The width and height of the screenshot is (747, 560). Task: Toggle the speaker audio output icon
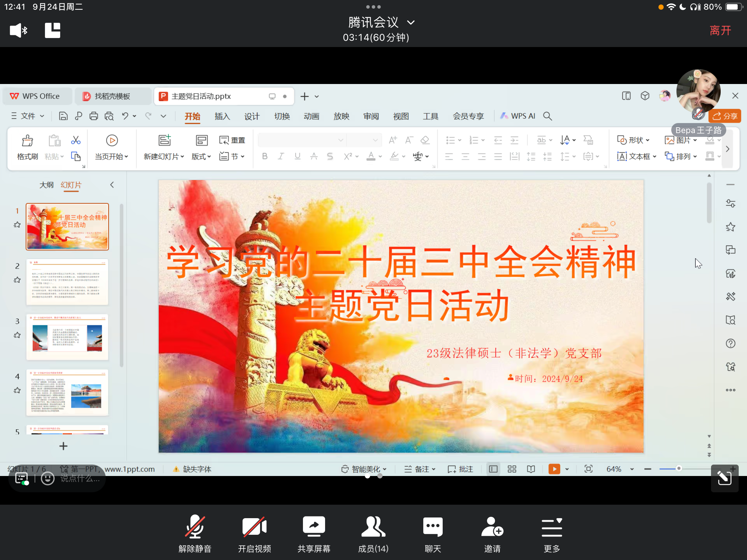click(x=18, y=30)
